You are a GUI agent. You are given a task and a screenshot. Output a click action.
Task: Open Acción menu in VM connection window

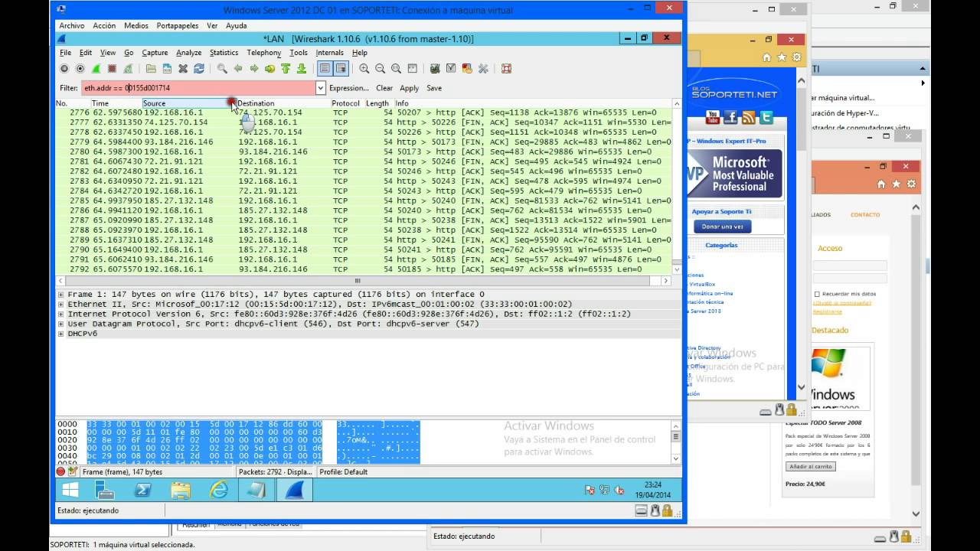pyautogui.click(x=104, y=25)
